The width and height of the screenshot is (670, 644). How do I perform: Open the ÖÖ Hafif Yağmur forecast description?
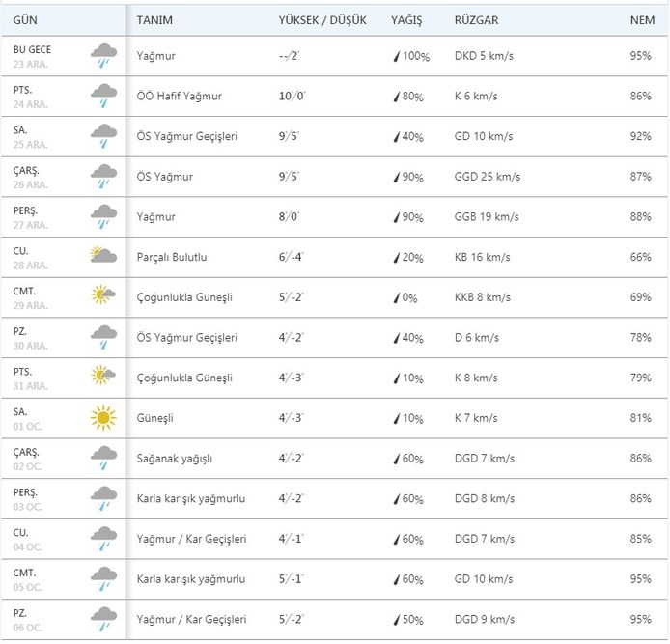point(180,97)
